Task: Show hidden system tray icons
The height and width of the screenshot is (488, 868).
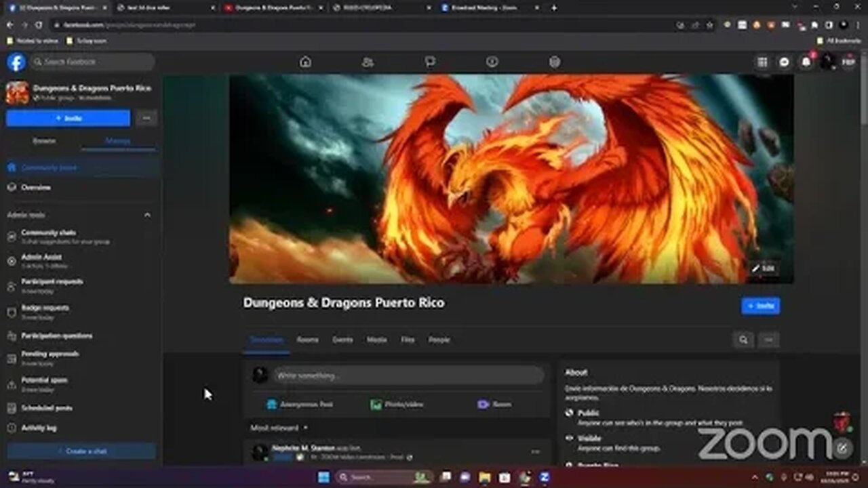Action: click(755, 477)
